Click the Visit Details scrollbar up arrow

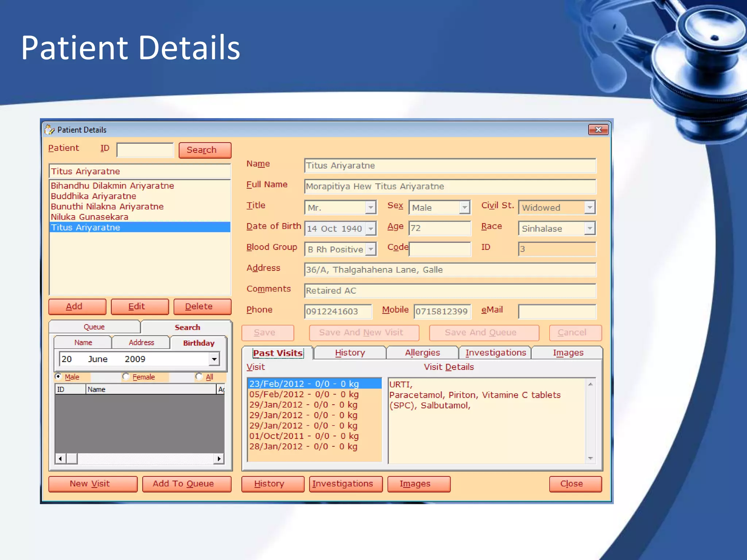click(x=590, y=384)
